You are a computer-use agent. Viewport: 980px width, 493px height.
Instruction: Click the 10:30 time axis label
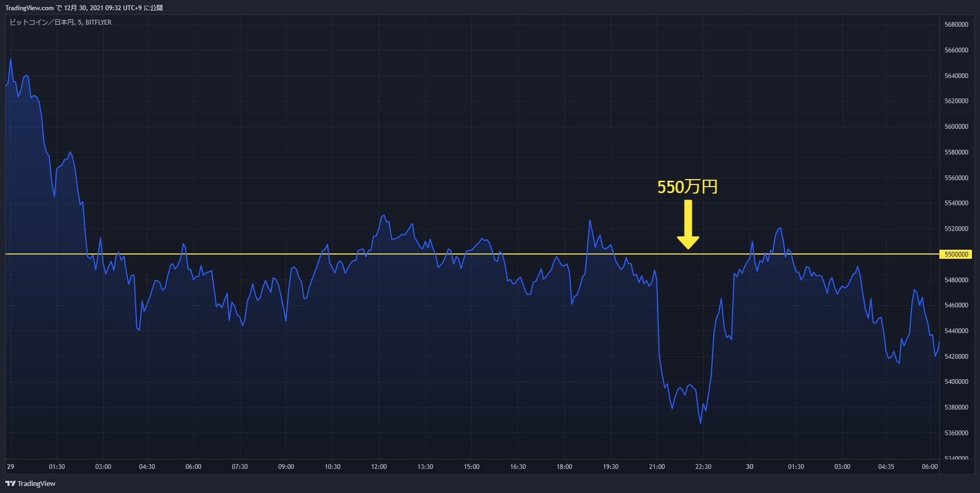coord(332,467)
